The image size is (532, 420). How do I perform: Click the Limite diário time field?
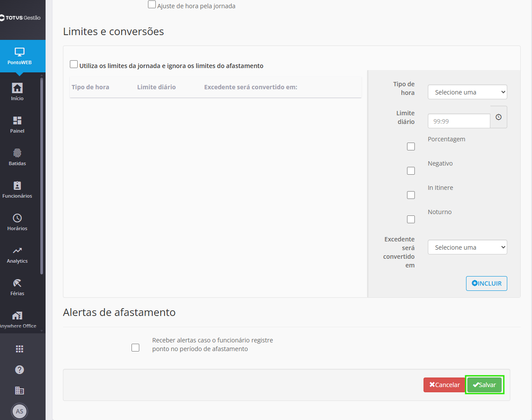point(459,121)
